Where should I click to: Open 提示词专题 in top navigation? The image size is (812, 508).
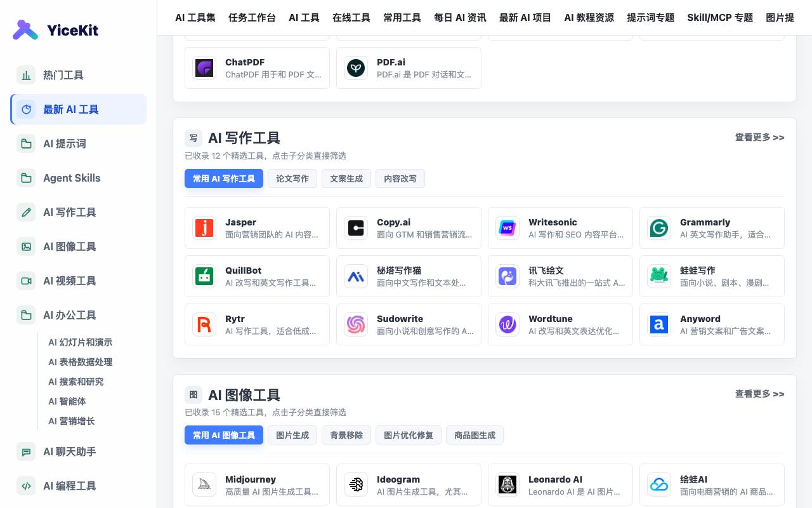tap(651, 18)
